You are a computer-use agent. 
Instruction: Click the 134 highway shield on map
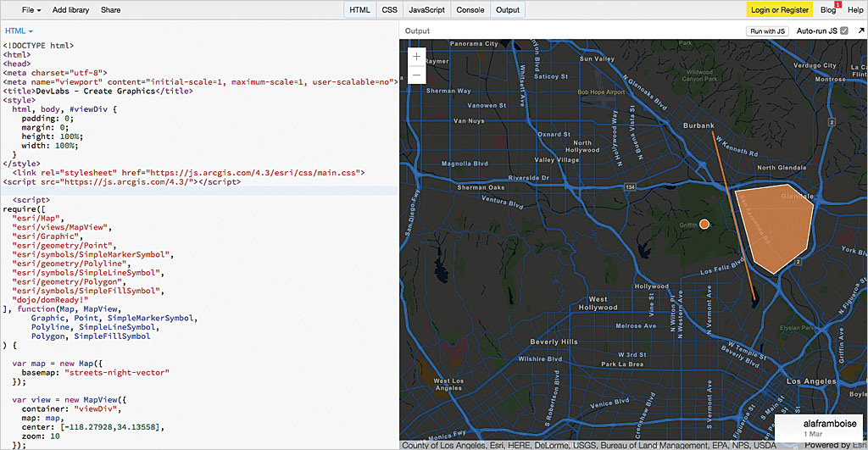coord(631,186)
